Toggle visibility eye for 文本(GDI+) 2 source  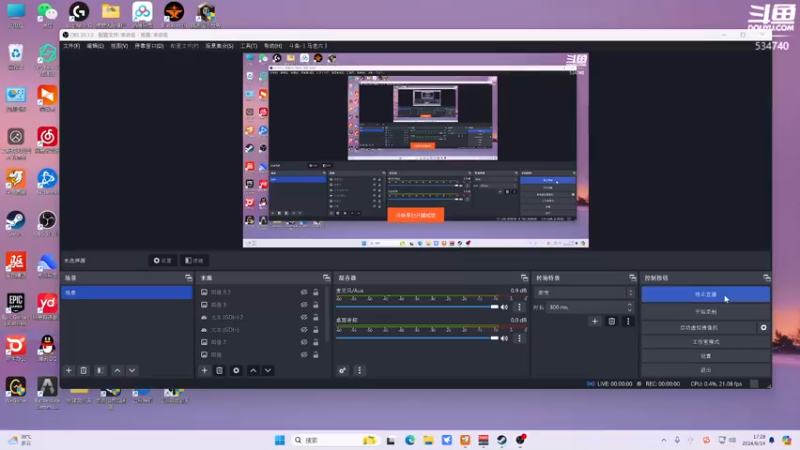point(304,317)
